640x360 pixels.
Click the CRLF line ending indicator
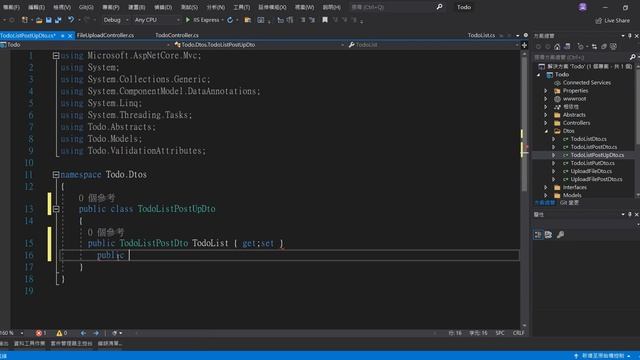tap(518, 333)
